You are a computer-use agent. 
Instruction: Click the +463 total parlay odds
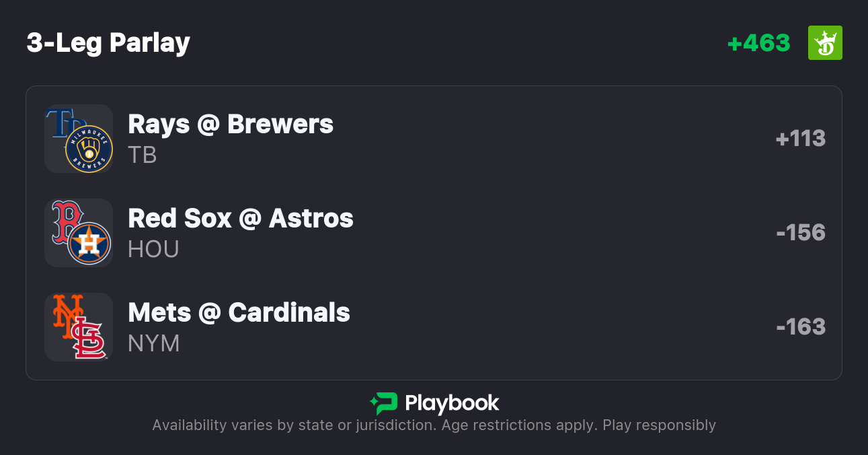[758, 43]
